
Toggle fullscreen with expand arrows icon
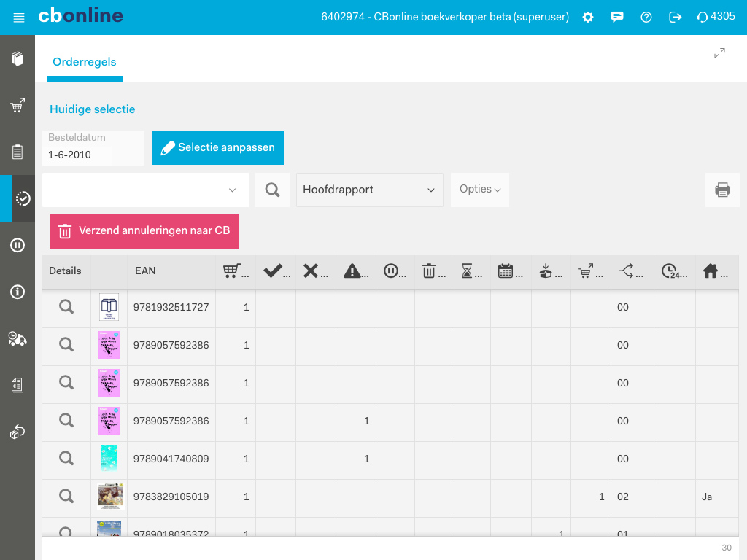pos(719,53)
